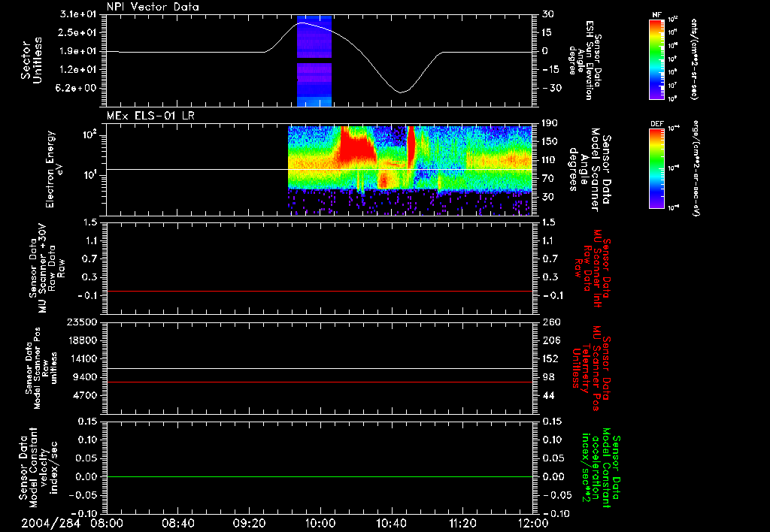Click the 1.9e+01 sector tick label

point(79,51)
